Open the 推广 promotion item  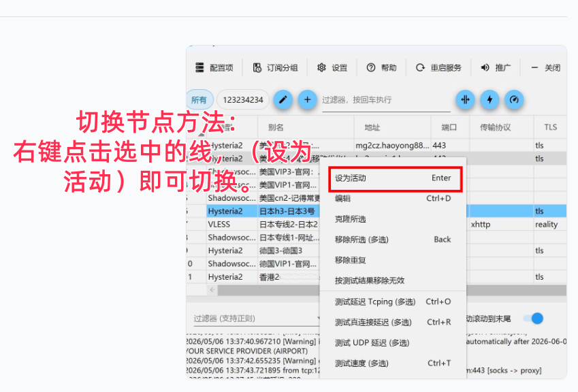point(496,68)
